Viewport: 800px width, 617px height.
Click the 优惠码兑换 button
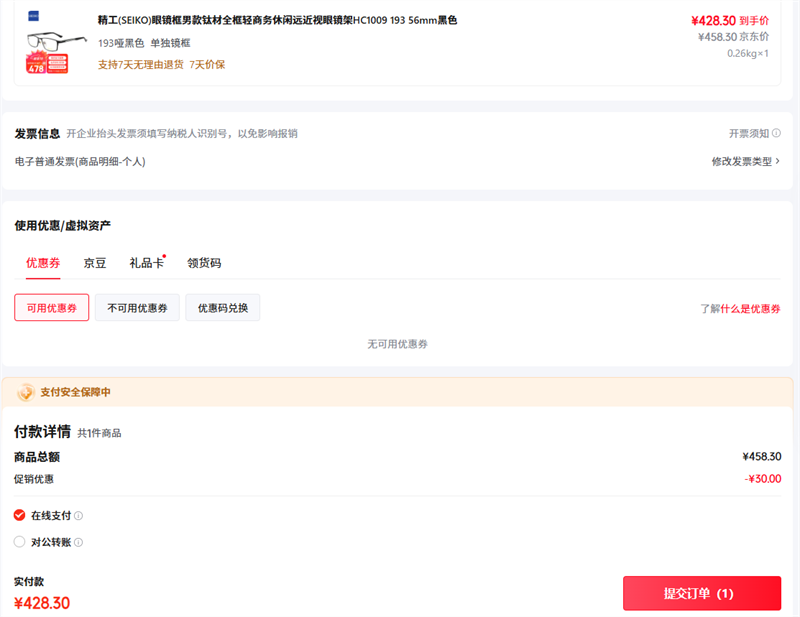click(x=222, y=308)
